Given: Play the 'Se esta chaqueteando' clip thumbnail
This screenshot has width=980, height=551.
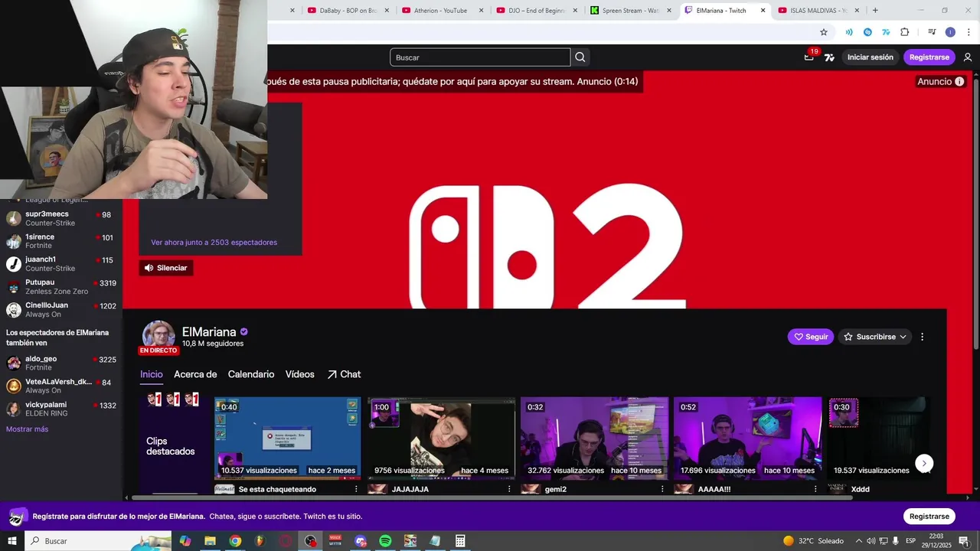Looking at the screenshot, I should [x=288, y=438].
